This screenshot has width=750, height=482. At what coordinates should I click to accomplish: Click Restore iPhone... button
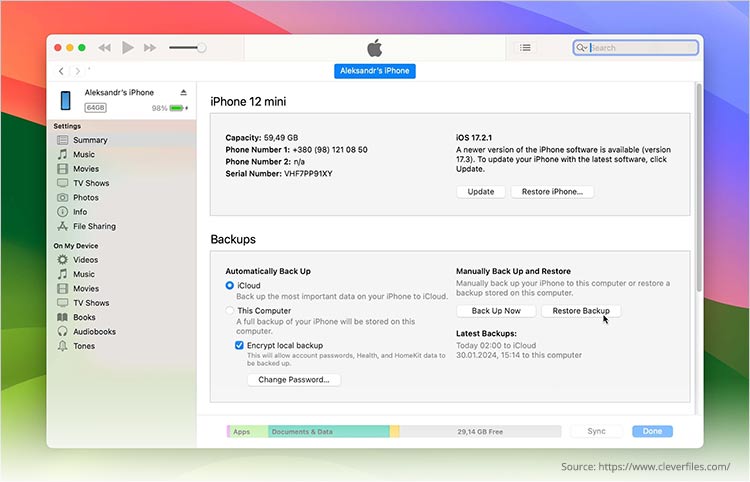point(552,192)
